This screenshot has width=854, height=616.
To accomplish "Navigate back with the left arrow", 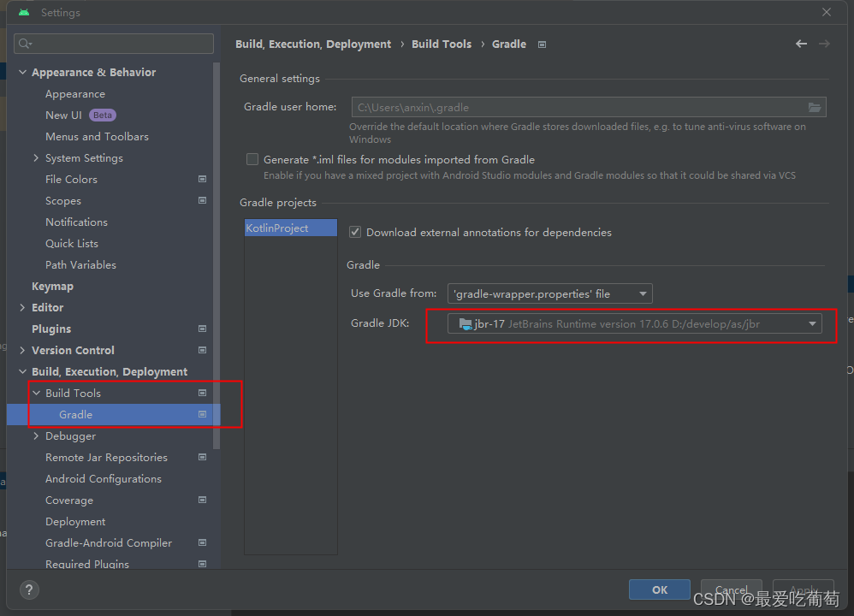I will coord(801,44).
